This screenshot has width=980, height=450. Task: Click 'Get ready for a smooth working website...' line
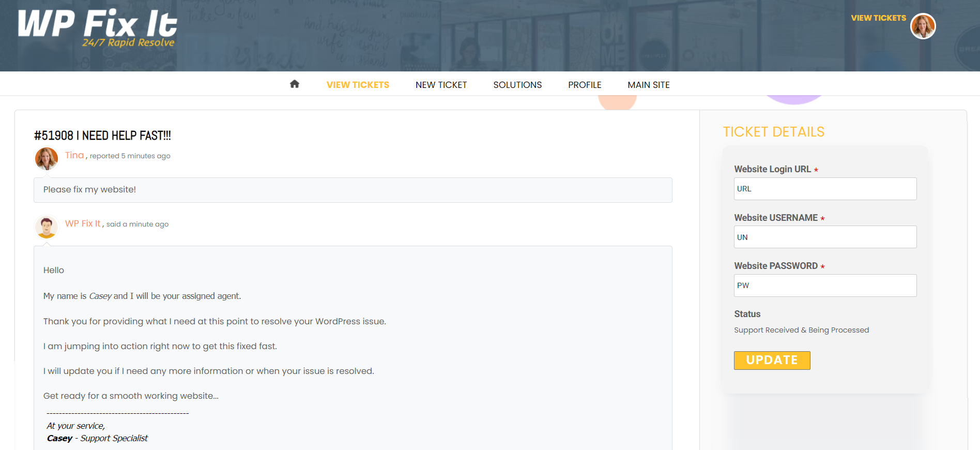pyautogui.click(x=131, y=396)
